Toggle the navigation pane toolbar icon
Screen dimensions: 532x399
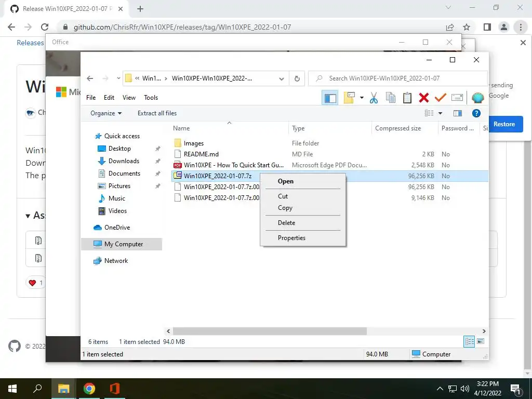[x=330, y=98]
